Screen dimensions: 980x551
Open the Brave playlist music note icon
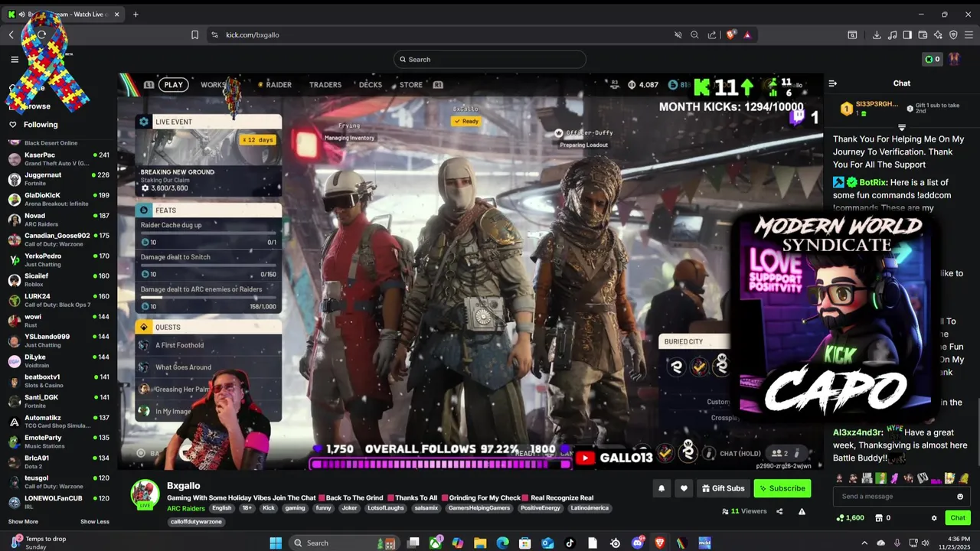click(892, 34)
